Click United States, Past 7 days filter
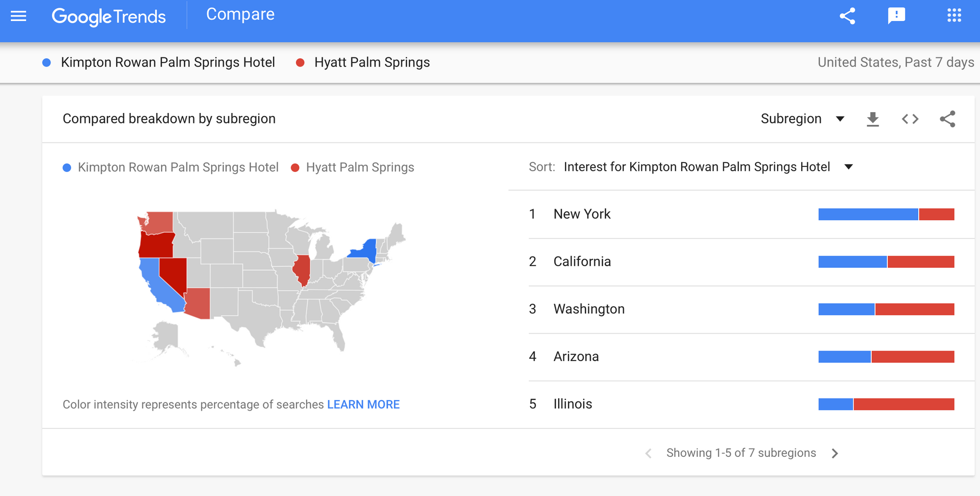The image size is (980, 496). [895, 63]
